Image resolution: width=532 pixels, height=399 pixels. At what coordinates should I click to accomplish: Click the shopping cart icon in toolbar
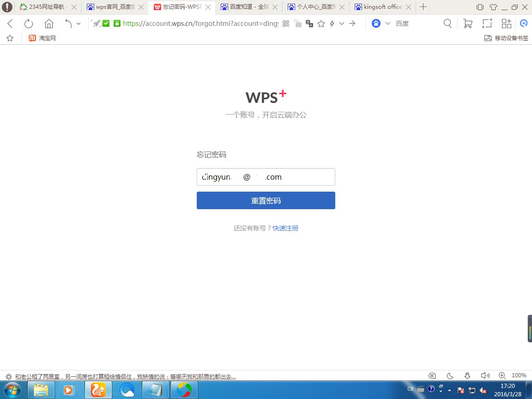click(x=467, y=23)
